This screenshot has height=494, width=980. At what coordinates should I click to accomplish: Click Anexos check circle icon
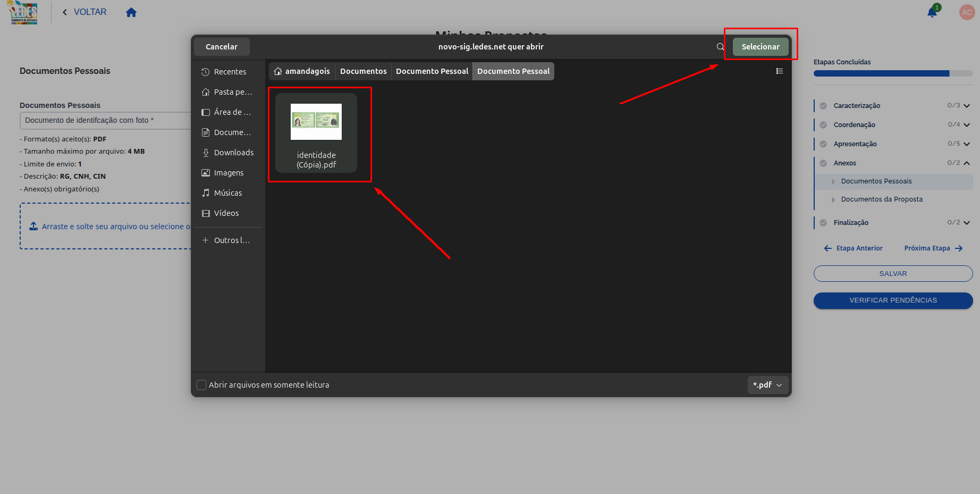[823, 163]
